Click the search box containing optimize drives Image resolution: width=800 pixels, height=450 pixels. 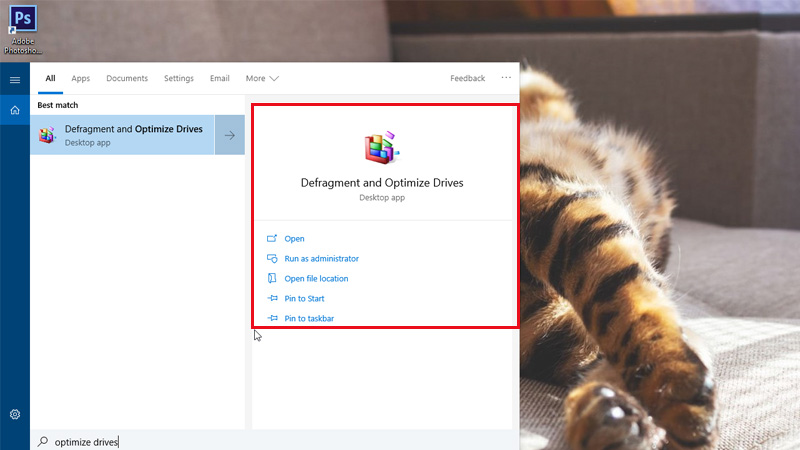point(270,441)
